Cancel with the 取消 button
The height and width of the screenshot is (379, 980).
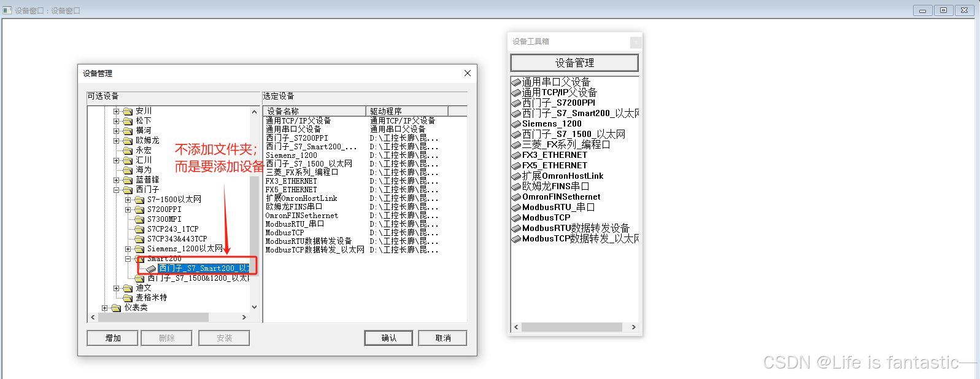tap(442, 338)
